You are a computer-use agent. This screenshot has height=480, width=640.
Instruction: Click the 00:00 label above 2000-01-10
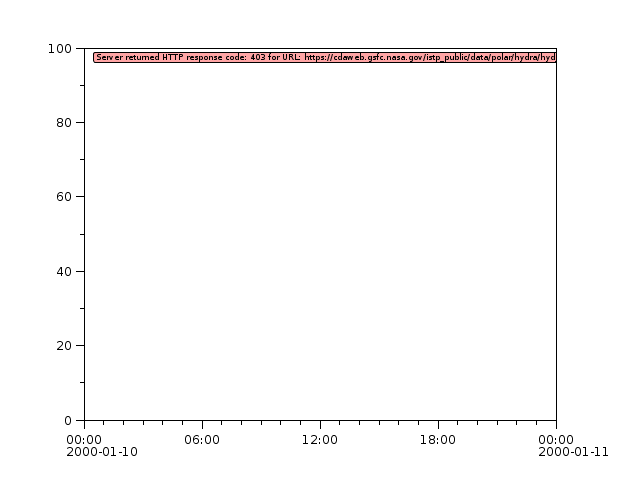[84, 439]
